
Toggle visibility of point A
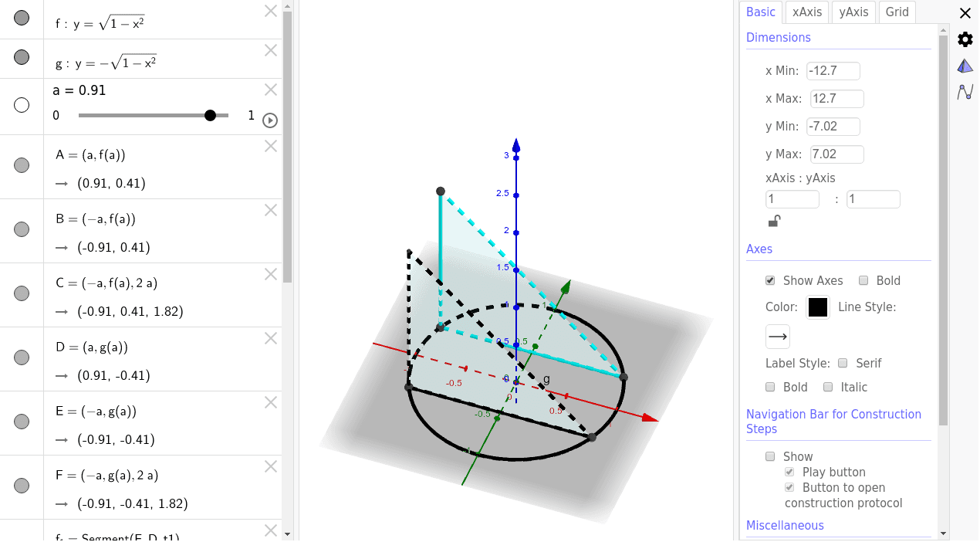(21, 165)
